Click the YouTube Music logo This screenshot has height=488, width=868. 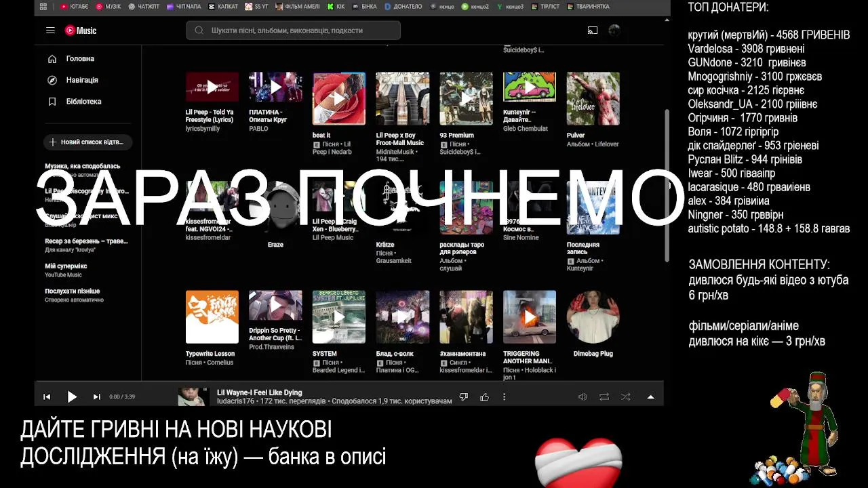point(81,30)
